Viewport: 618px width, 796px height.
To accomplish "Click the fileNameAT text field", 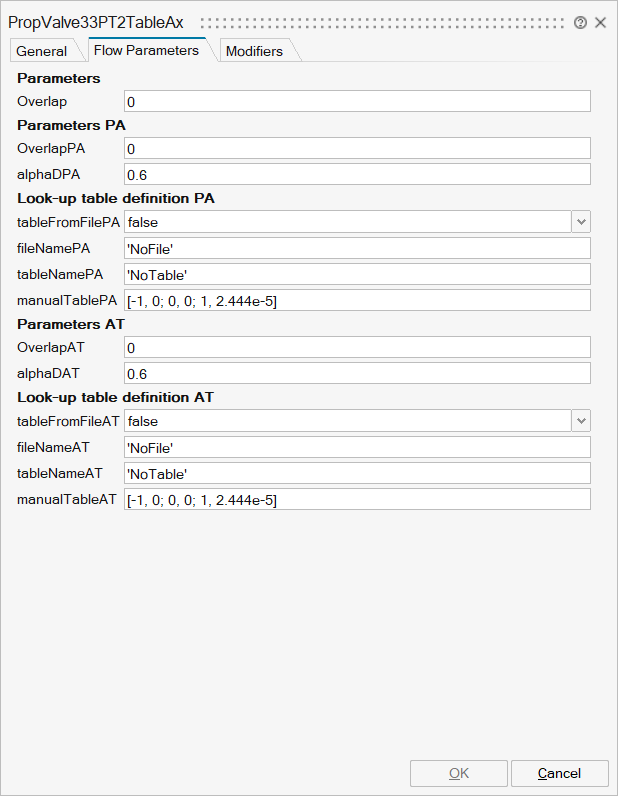I will 357,447.
